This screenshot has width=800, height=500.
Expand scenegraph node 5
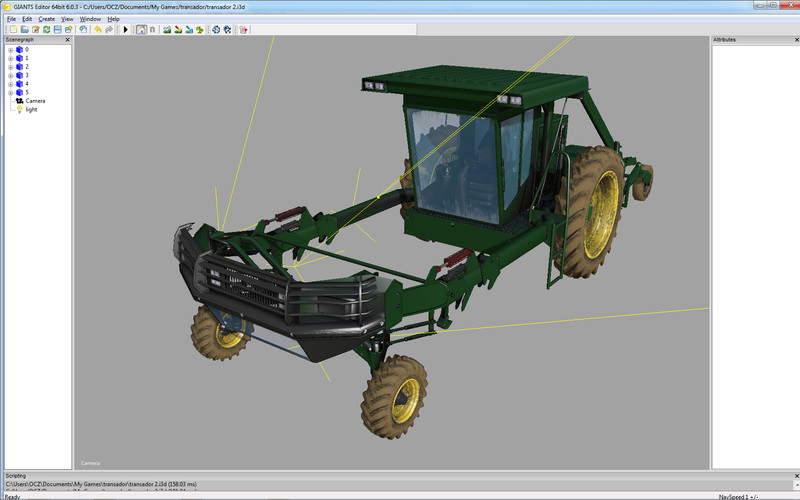tap(10, 92)
